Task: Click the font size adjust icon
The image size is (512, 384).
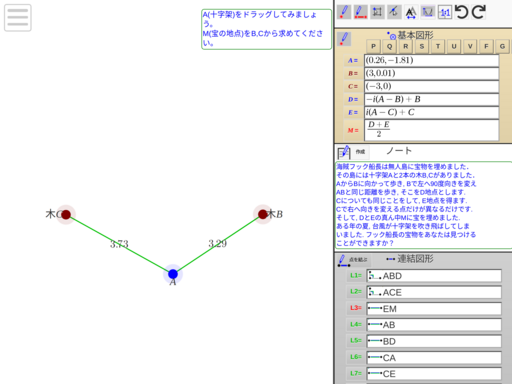Action: tap(411, 12)
